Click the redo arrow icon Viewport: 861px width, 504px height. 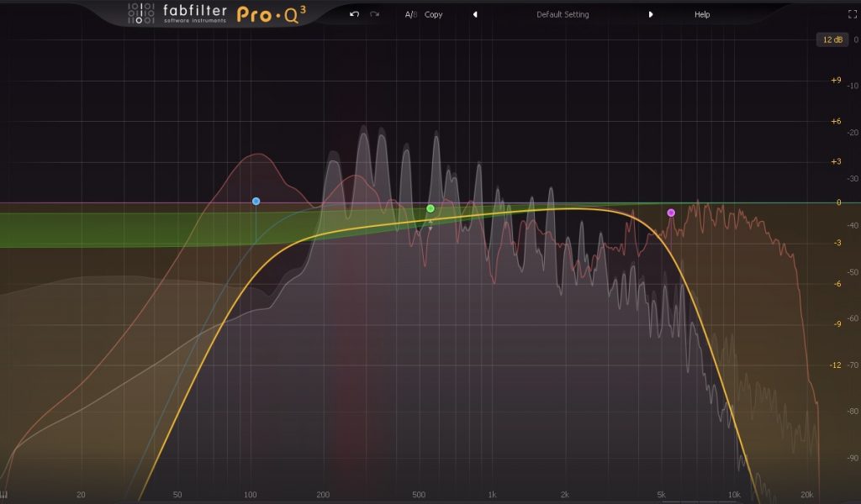(374, 14)
